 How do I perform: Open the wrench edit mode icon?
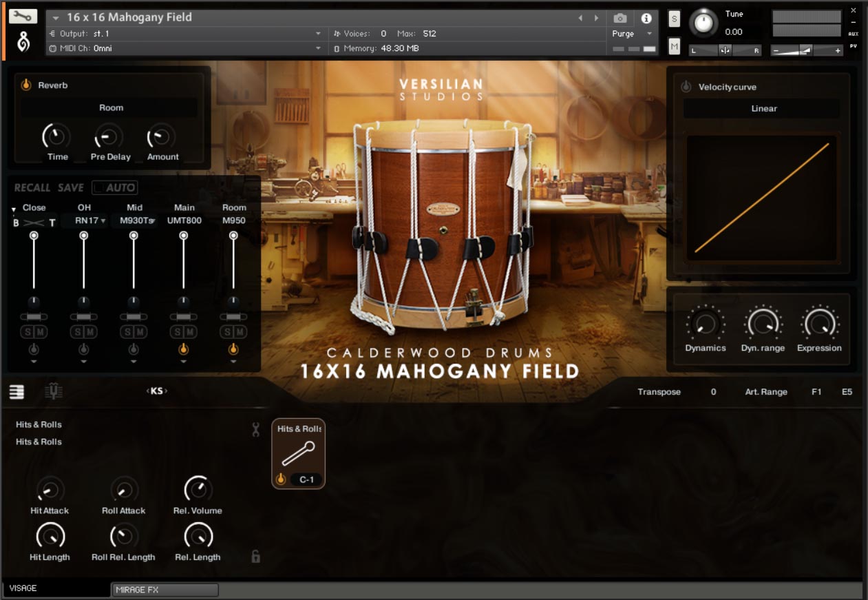[x=23, y=16]
